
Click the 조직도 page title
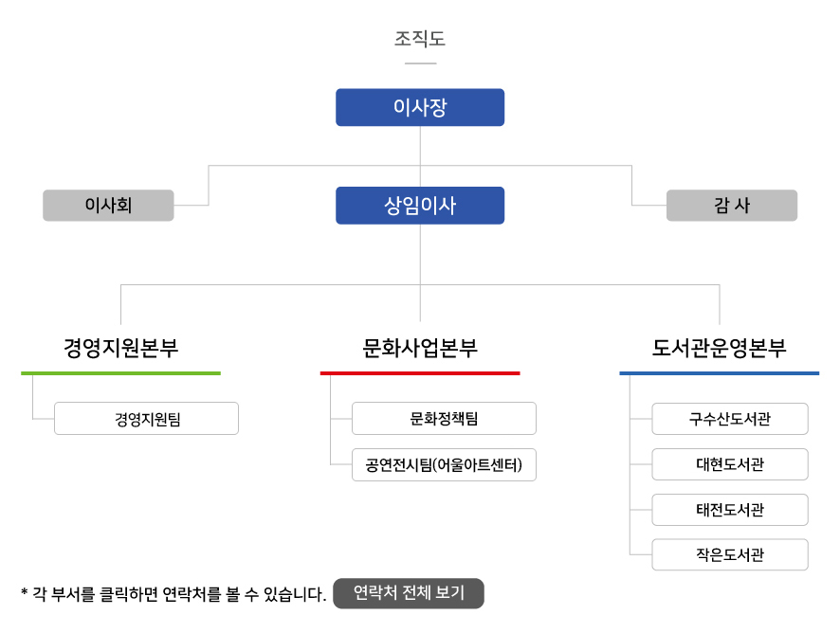coord(420,39)
